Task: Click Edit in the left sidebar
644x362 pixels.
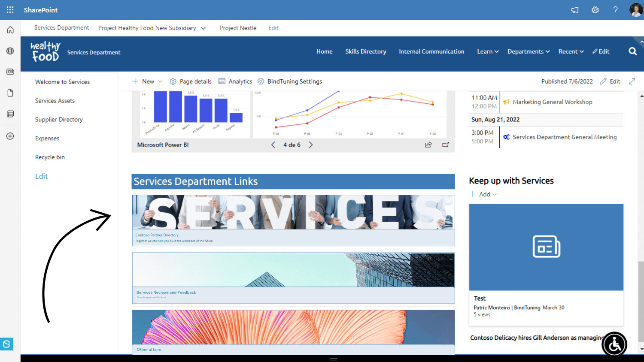Action: click(x=41, y=176)
